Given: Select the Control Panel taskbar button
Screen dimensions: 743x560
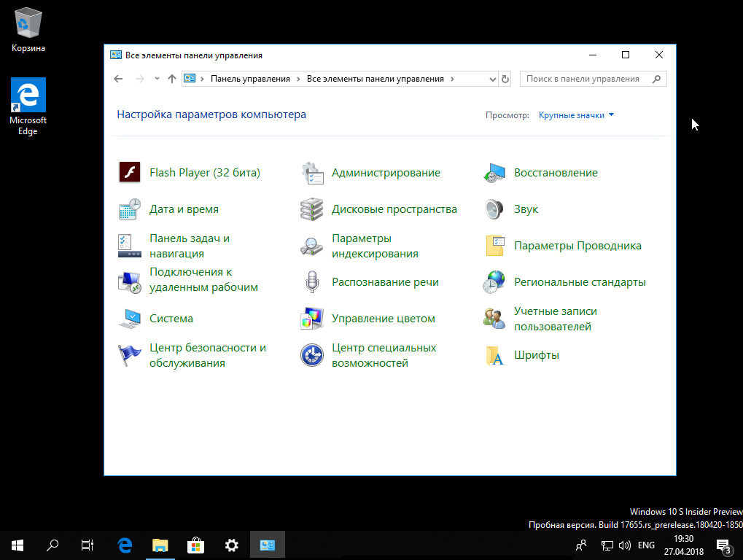Looking at the screenshot, I should 268,545.
